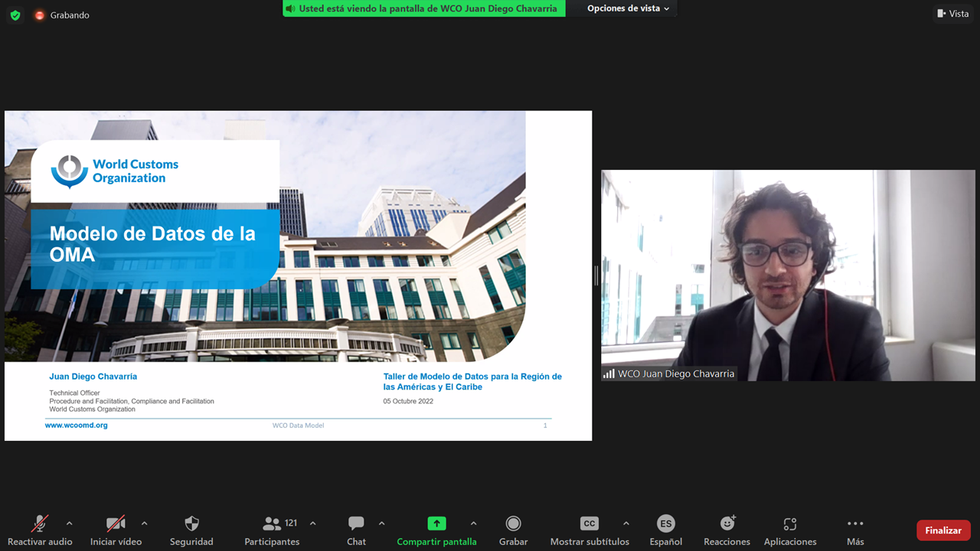Click the WCO Data Model footer text
This screenshot has width=980, height=551.
pyautogui.click(x=298, y=425)
